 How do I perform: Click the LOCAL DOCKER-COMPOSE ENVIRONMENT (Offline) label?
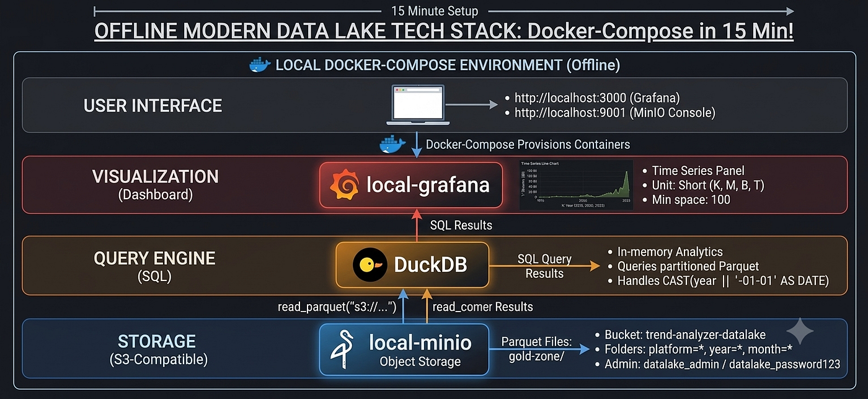pos(448,65)
